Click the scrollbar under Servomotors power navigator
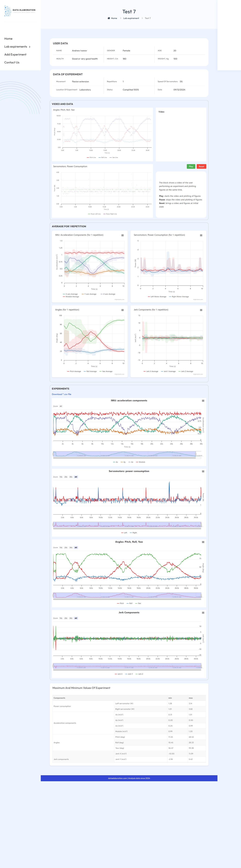 [x=127, y=528]
